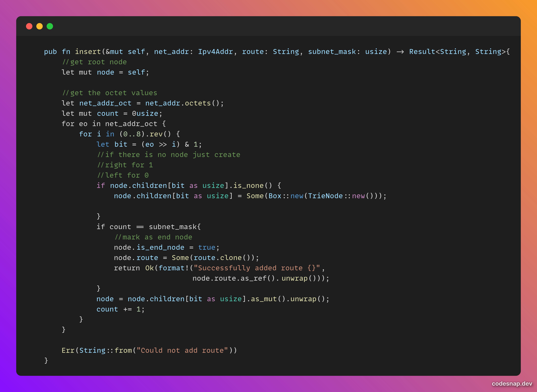Click the 'Result<String, String>' return type
This screenshot has width=537, height=392.
tap(457, 52)
